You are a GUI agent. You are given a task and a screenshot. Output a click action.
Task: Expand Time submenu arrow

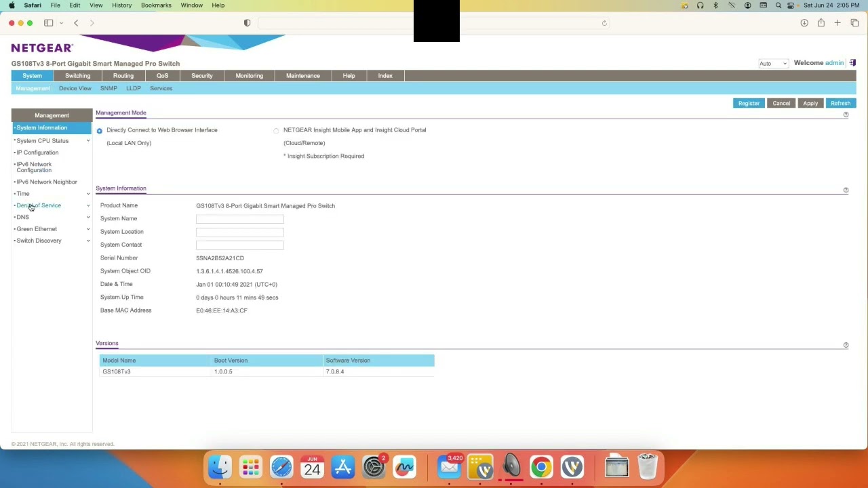88,194
